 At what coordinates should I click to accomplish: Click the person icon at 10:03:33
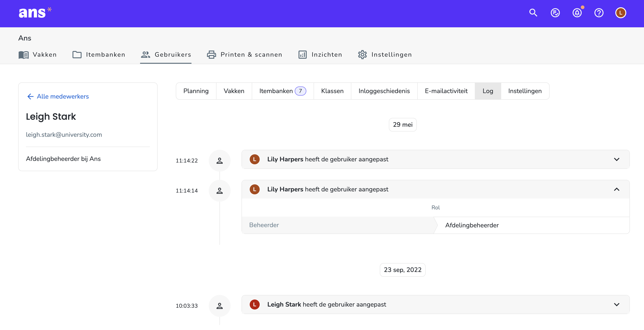click(219, 306)
